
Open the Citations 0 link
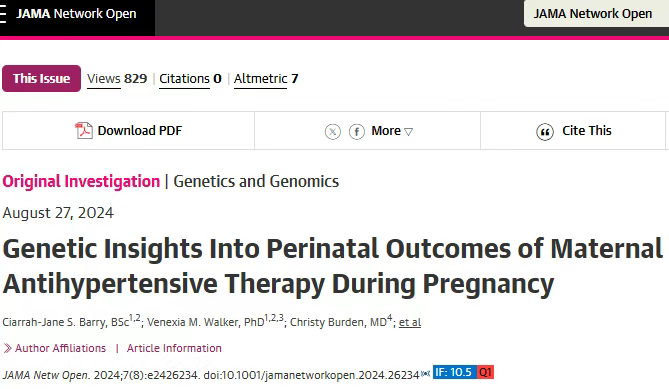click(x=190, y=79)
